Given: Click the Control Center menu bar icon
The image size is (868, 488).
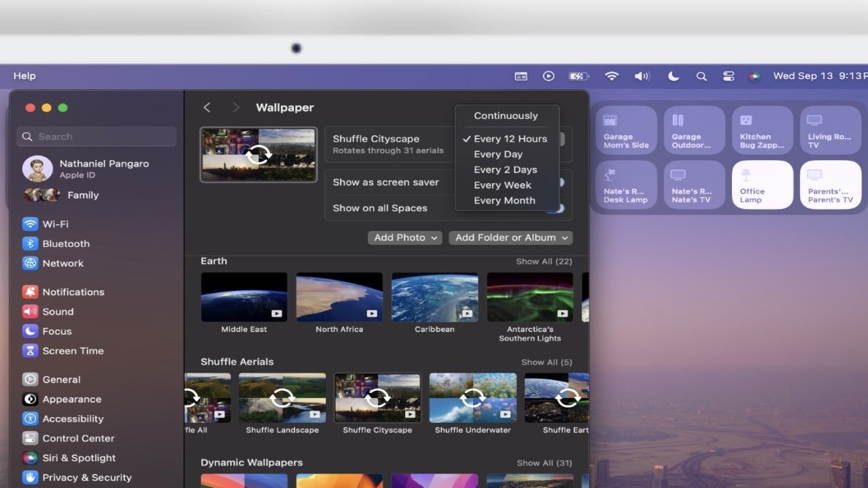Looking at the screenshot, I should [728, 76].
